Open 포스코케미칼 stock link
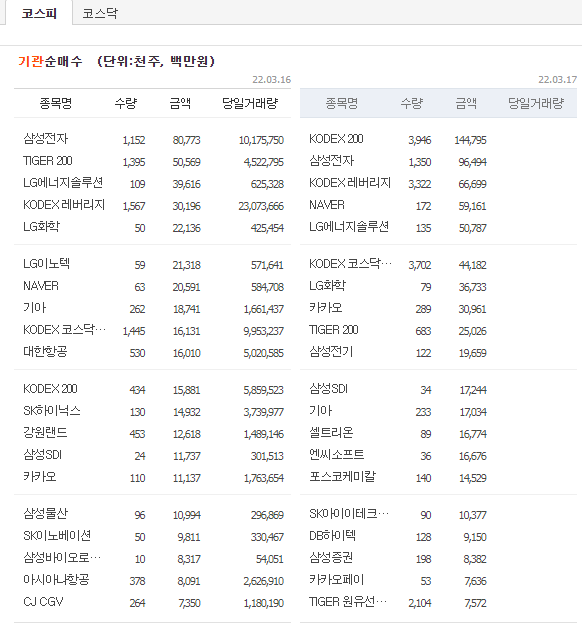582x631 pixels. coord(343,477)
